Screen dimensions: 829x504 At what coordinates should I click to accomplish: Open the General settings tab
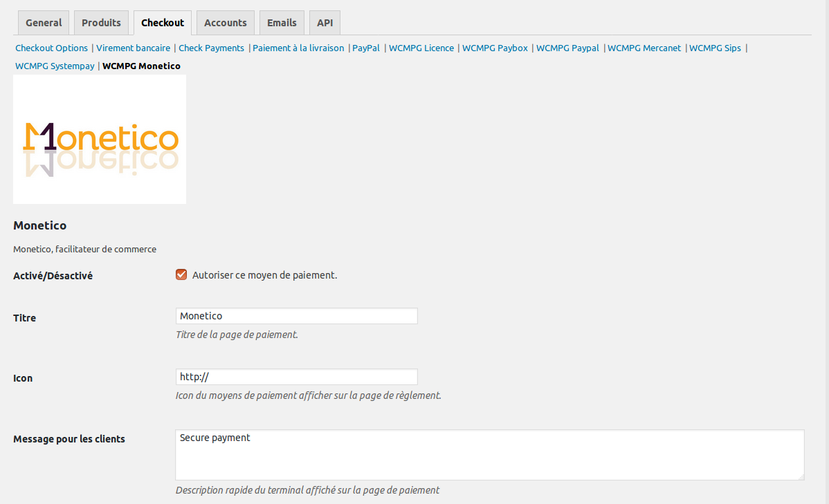pos(44,23)
